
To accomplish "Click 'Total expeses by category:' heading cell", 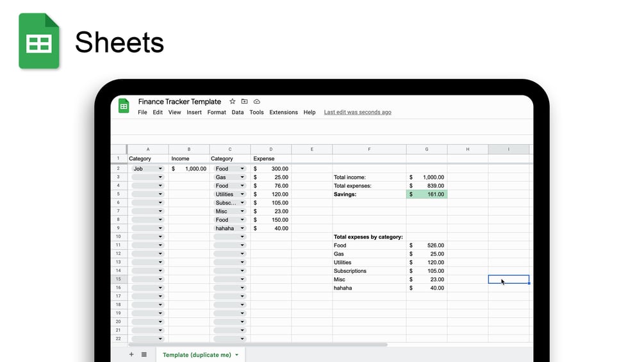I will coord(369,237).
